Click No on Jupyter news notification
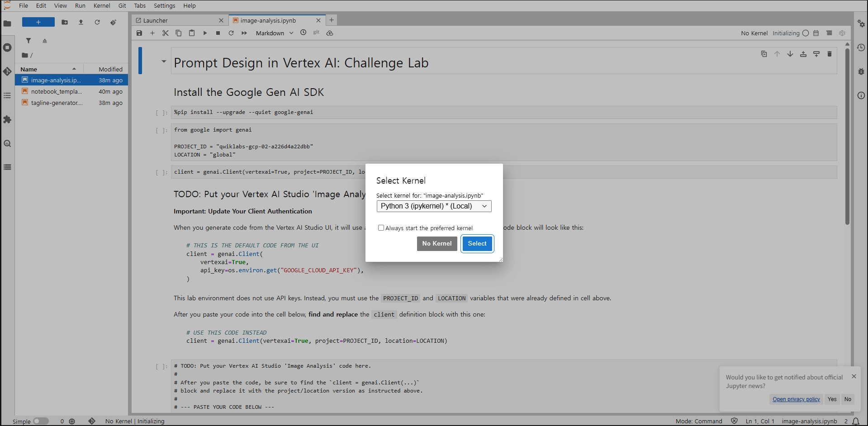The image size is (868, 426). pyautogui.click(x=848, y=399)
